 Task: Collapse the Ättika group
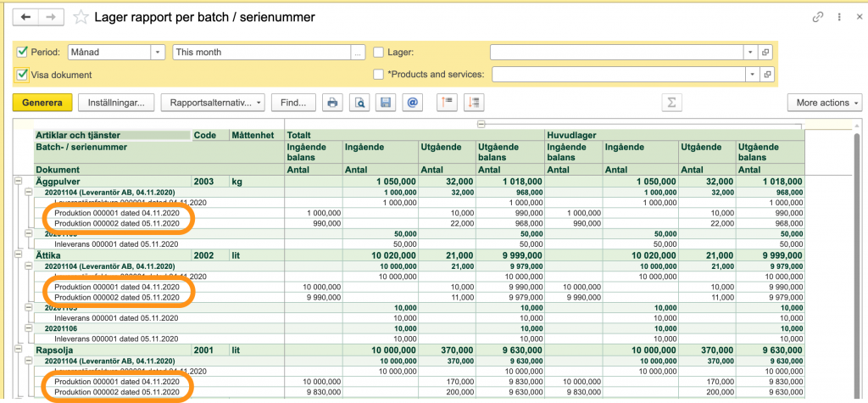tap(19, 255)
